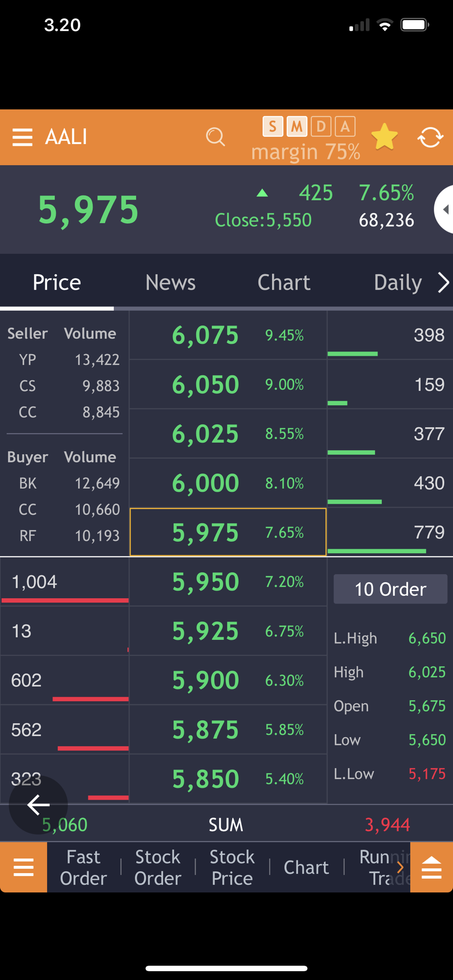The height and width of the screenshot is (980, 453).
Task: Tap the L.Low value 5,175
Action: click(x=427, y=774)
